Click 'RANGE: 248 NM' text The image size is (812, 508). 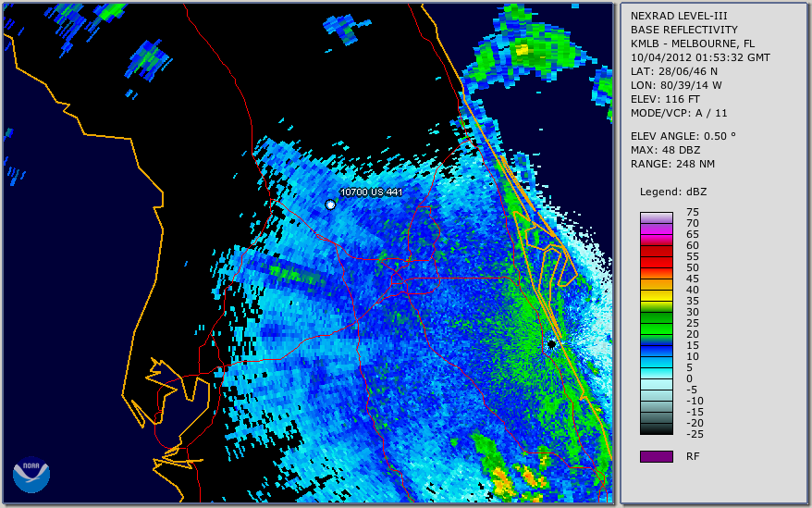672,164
